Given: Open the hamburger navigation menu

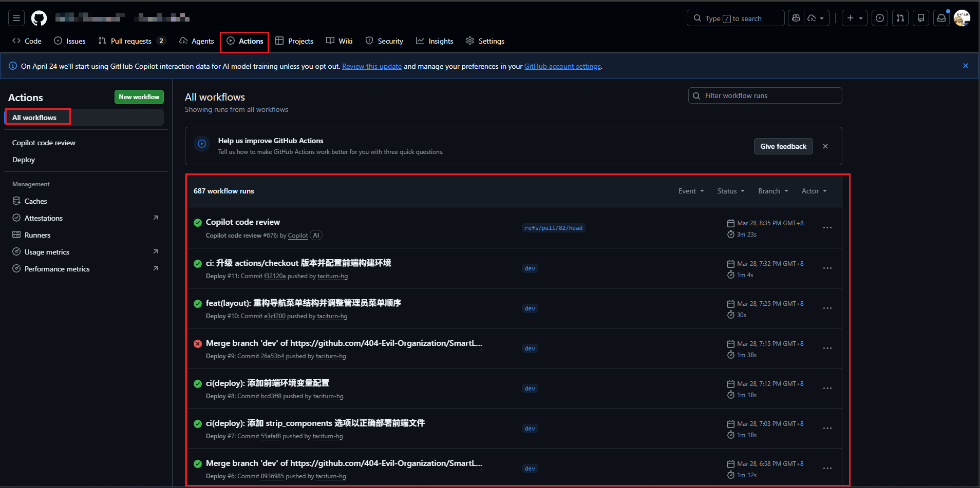Looking at the screenshot, I should click(16, 18).
